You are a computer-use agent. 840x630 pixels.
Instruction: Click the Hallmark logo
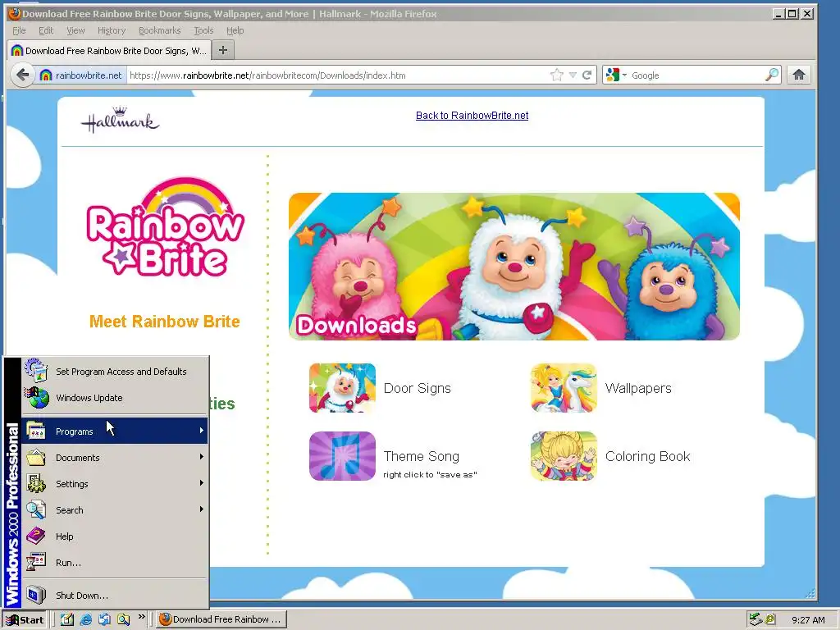120,120
